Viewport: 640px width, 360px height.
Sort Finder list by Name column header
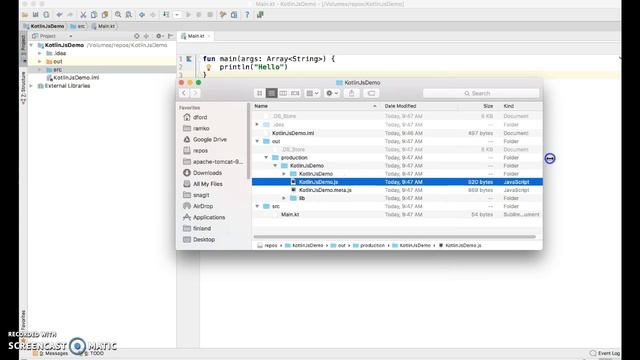click(316, 106)
